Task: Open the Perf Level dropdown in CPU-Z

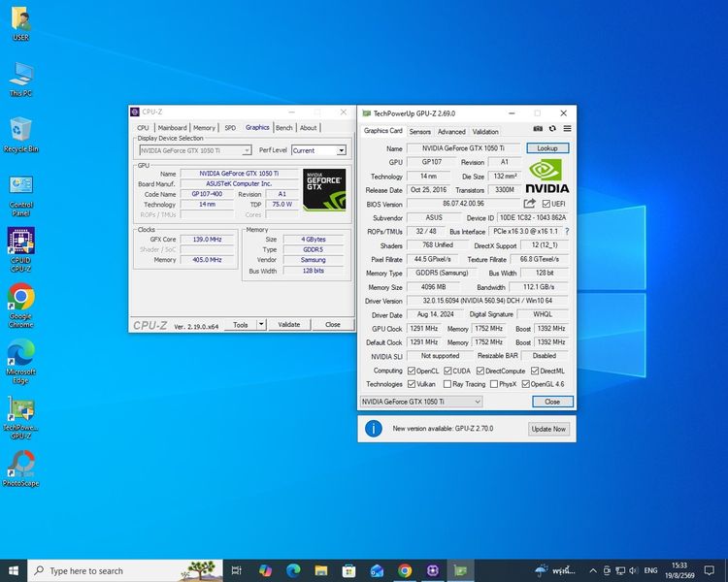Action: click(x=342, y=150)
